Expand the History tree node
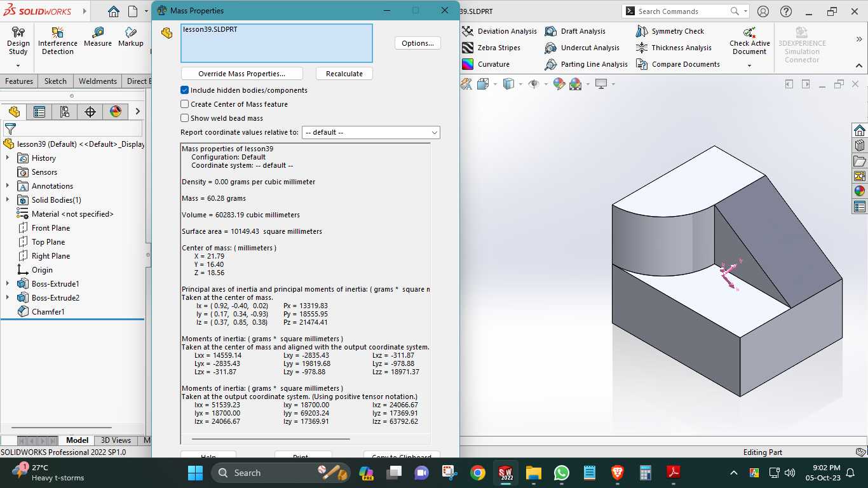Screen dimensions: 868x488 8,158
